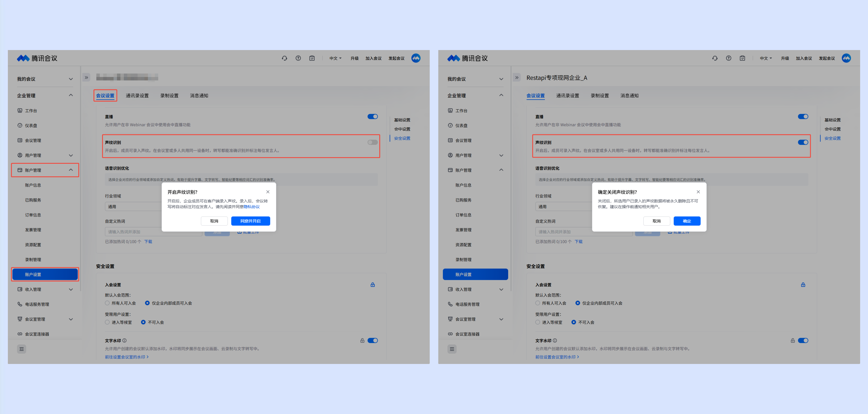Click 前往设置会议室的水印 link in left window

127,357
